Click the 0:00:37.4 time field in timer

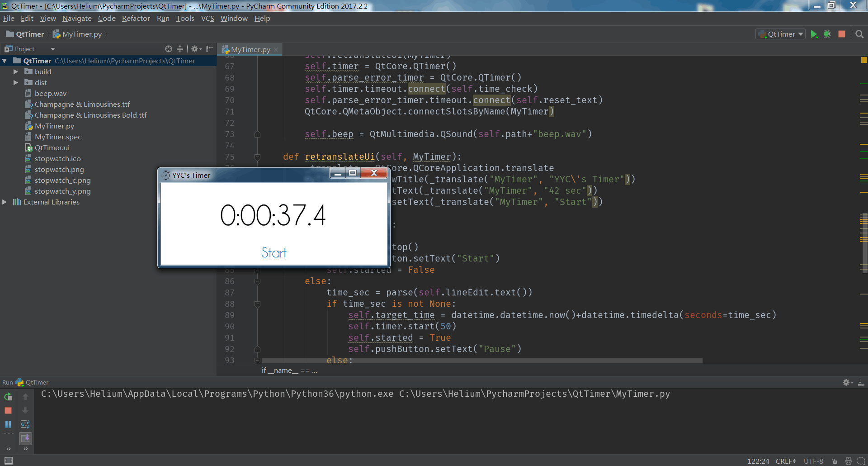pyautogui.click(x=273, y=215)
